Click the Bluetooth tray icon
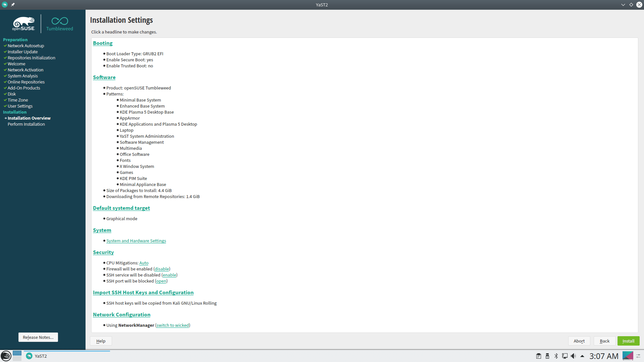 click(x=556, y=356)
